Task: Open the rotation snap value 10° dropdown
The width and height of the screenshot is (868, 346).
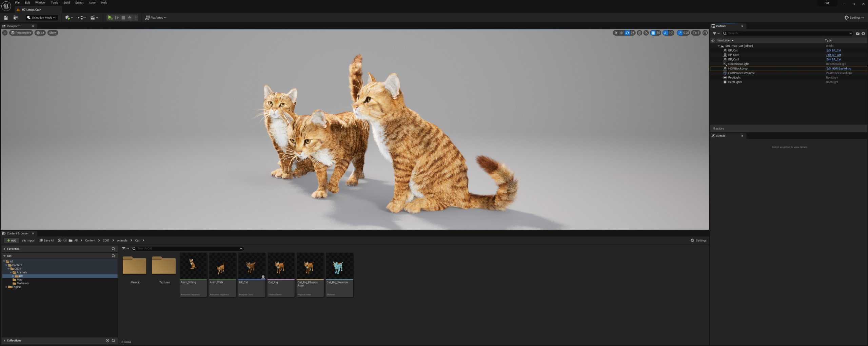Action: coord(671,33)
